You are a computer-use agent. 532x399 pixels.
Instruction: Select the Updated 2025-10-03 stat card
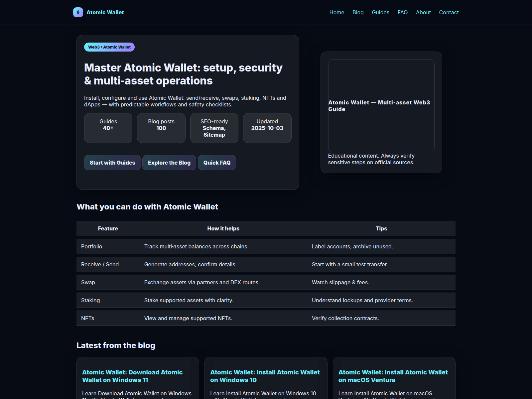[x=267, y=128]
